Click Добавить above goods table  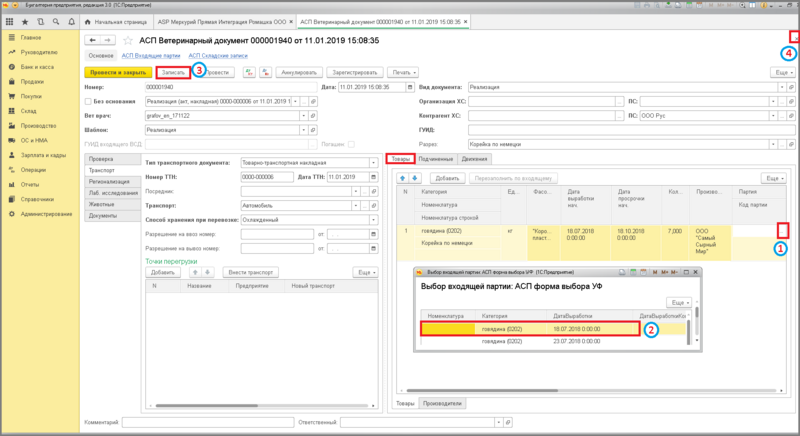[x=447, y=178]
